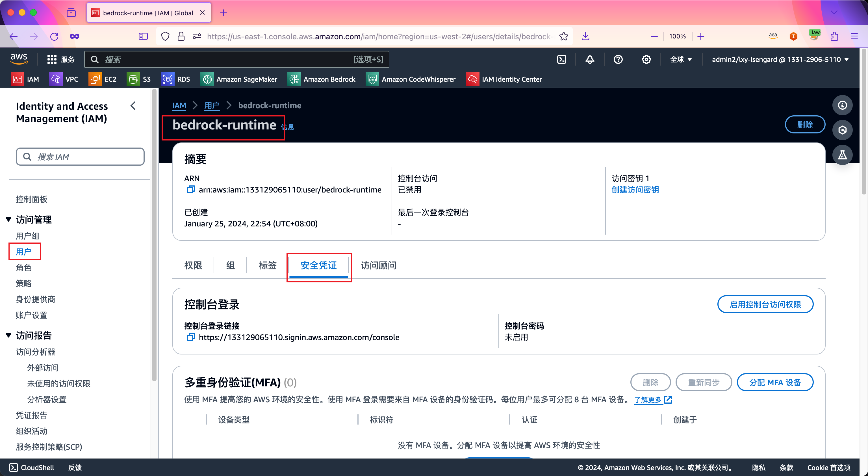Open Amazon SageMaker shortcut
The width and height of the screenshot is (868, 476).
click(239, 79)
